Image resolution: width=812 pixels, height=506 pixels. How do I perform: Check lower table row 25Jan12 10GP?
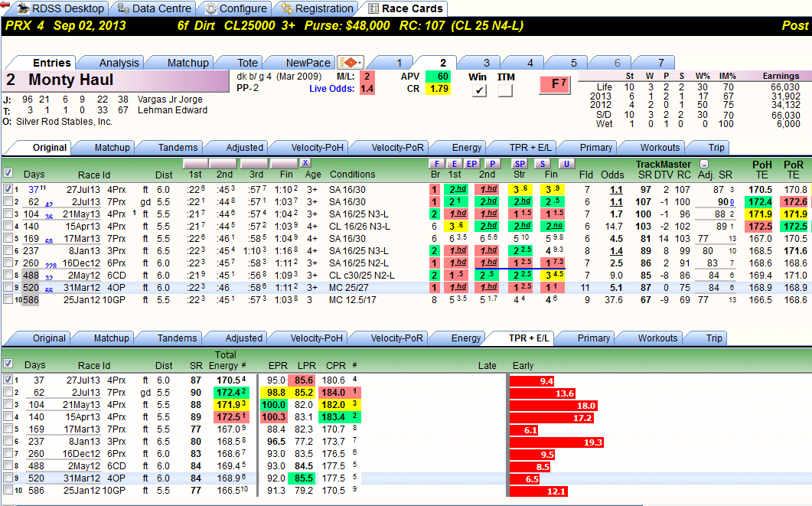pos(8,489)
